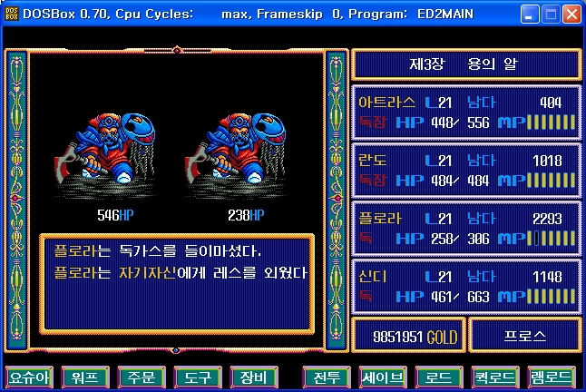The height and width of the screenshot is (392, 586).
Task: Click the 퀵로드 quick load button
Action: [x=495, y=377]
